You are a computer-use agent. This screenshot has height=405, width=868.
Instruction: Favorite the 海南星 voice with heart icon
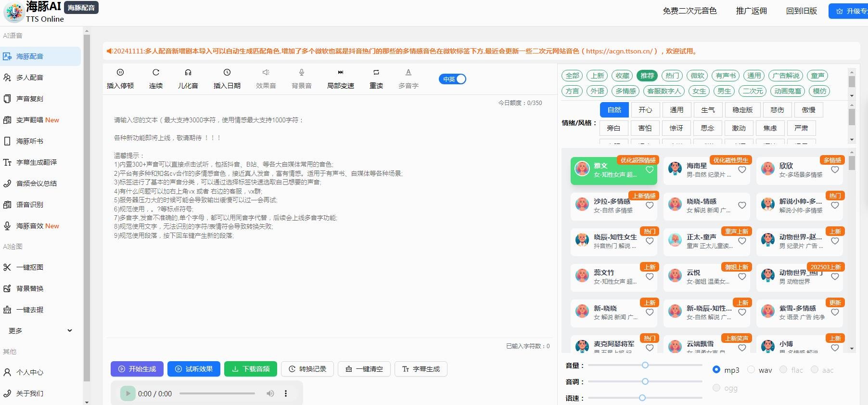(x=742, y=170)
